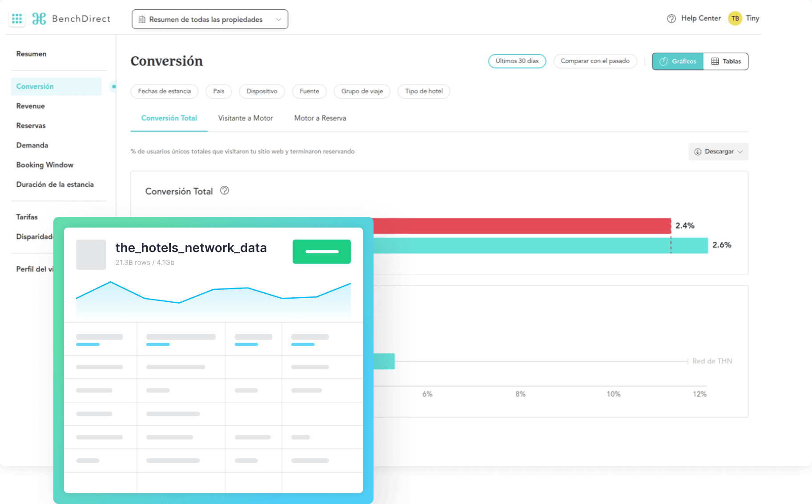Open the apps grid launcher icon
812x504 pixels.
point(17,19)
